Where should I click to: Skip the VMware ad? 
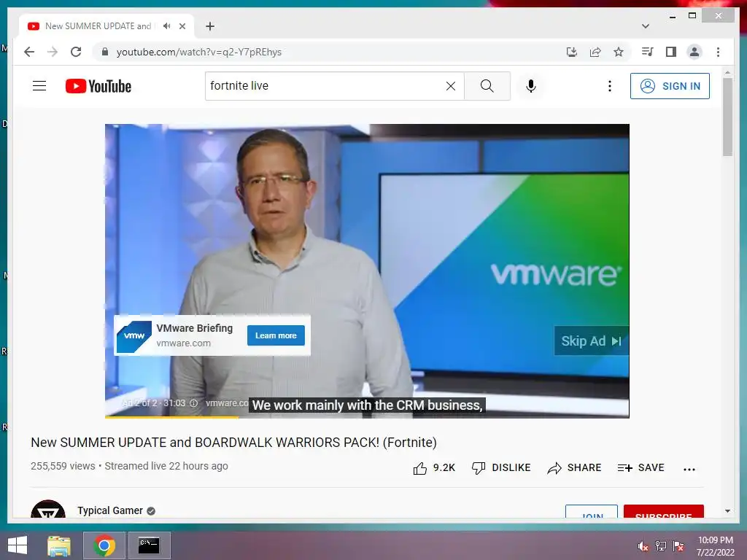(x=591, y=341)
